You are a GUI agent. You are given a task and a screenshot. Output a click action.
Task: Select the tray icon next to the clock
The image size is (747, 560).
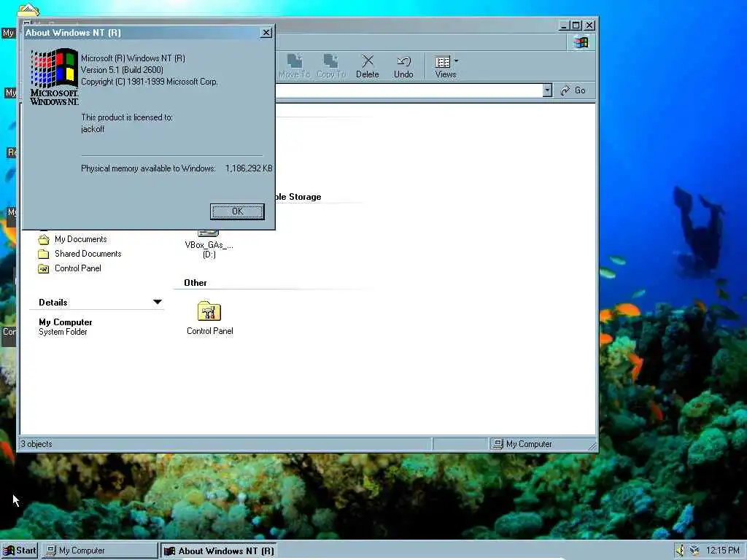694,551
